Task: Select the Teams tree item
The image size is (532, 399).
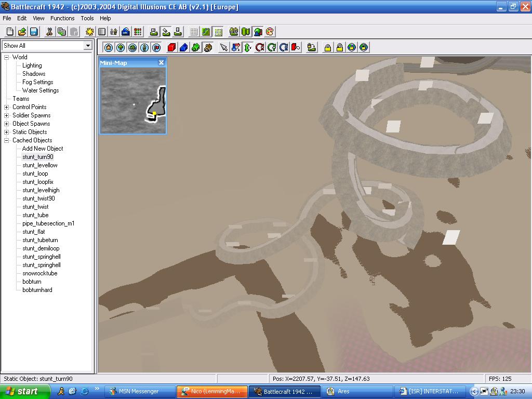Action: pos(21,99)
